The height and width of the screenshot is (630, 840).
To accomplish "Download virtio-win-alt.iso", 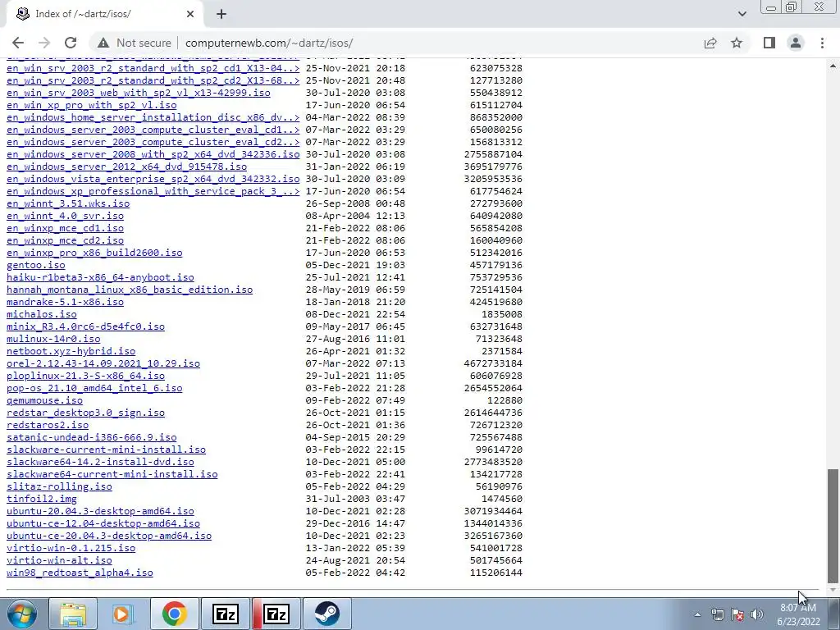I will pos(59,561).
